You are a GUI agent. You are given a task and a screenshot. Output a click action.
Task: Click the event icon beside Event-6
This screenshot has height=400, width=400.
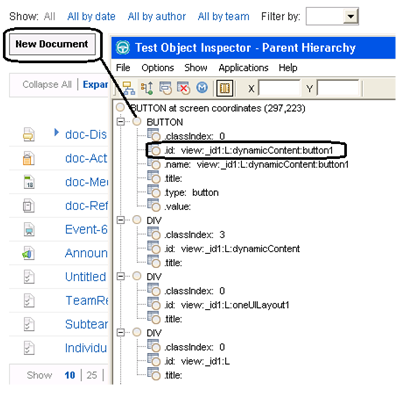(29, 229)
